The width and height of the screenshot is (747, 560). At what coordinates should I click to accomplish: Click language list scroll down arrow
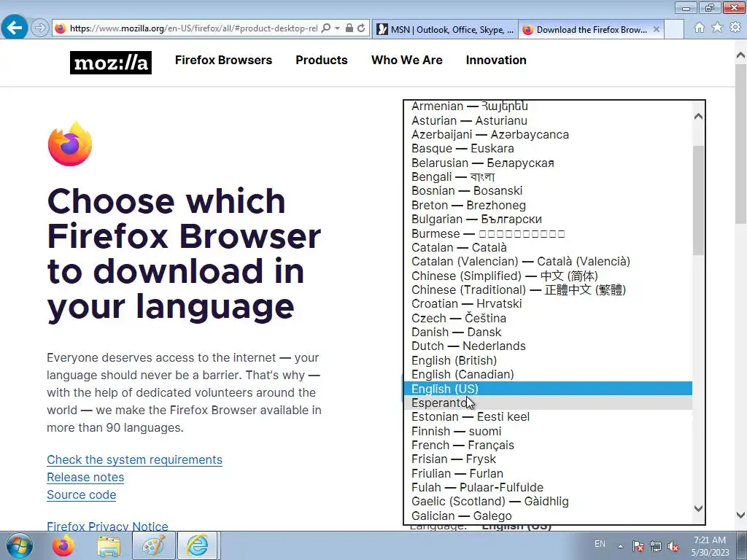pyautogui.click(x=698, y=508)
